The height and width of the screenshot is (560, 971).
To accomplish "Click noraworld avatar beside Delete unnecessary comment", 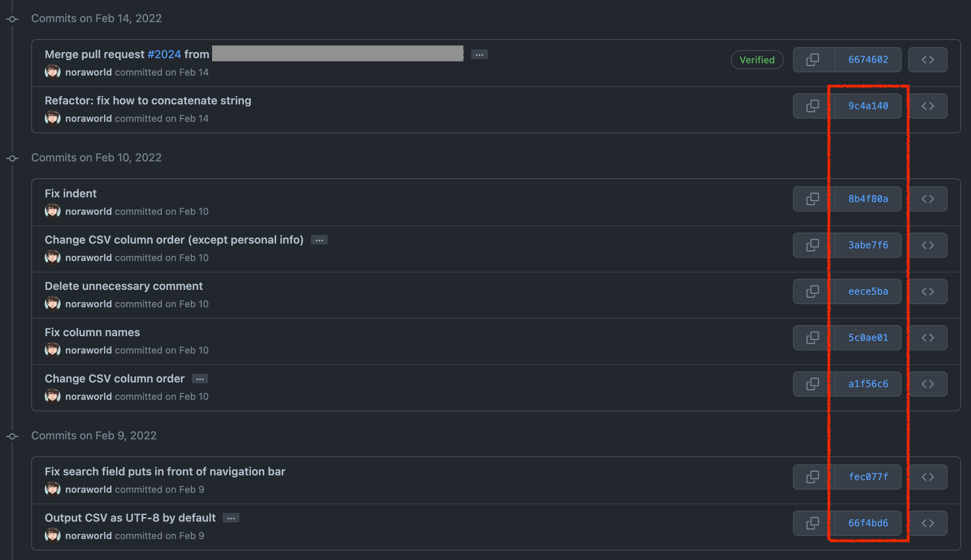I will click(x=52, y=304).
